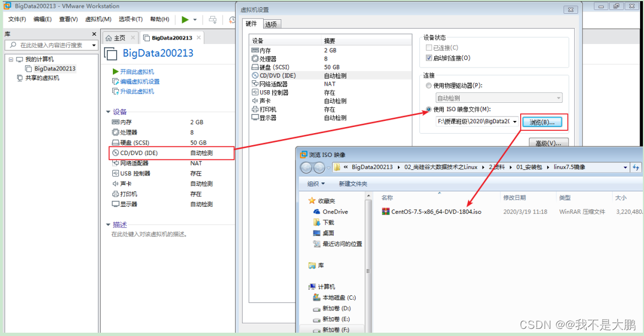644x336 pixels.
Task: Click the green power-on play toolbar icon
Action: tap(185, 19)
